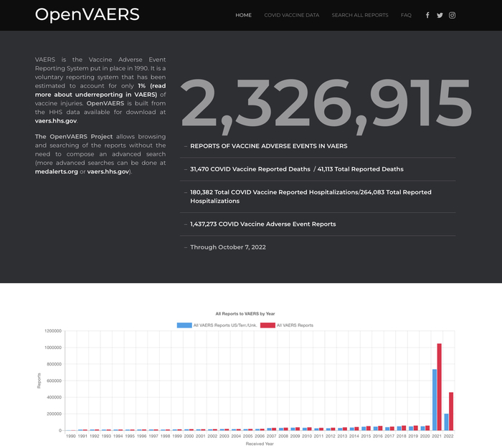This screenshot has height=448, width=502.
Task: Go to the HOME nav item
Action: (243, 15)
